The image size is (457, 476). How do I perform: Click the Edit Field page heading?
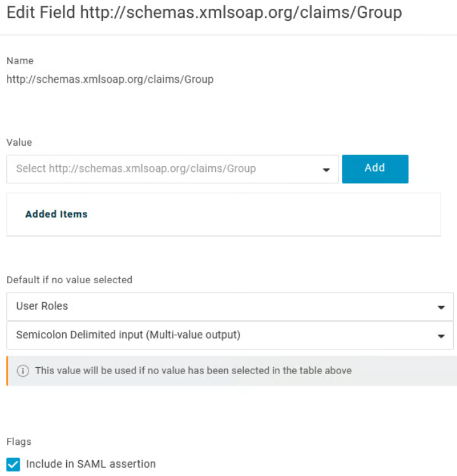tap(204, 13)
